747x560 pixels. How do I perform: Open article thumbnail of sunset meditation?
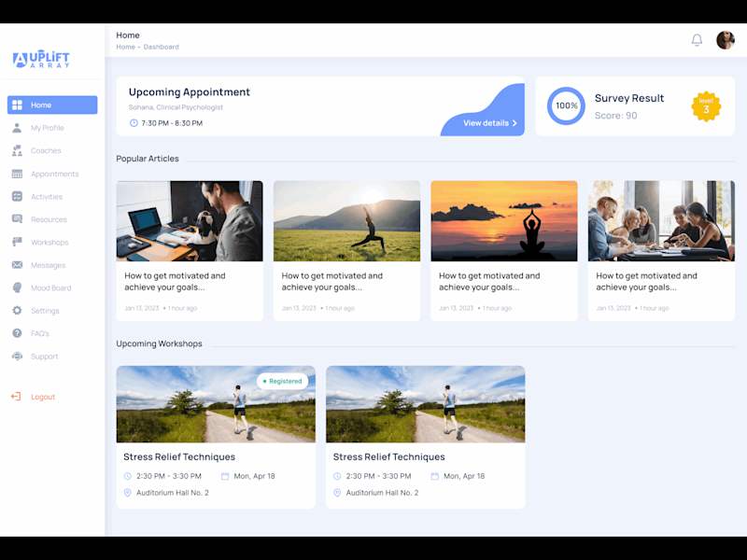(x=504, y=221)
